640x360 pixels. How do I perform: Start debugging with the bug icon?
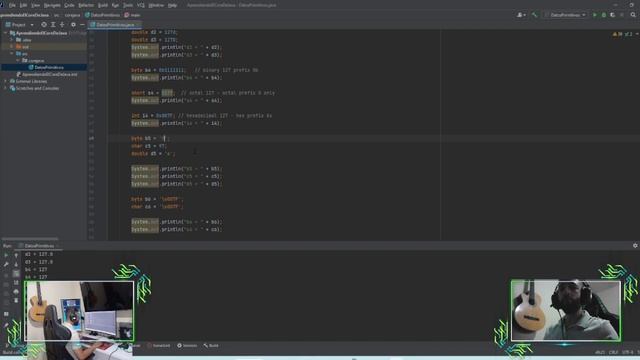(604, 15)
